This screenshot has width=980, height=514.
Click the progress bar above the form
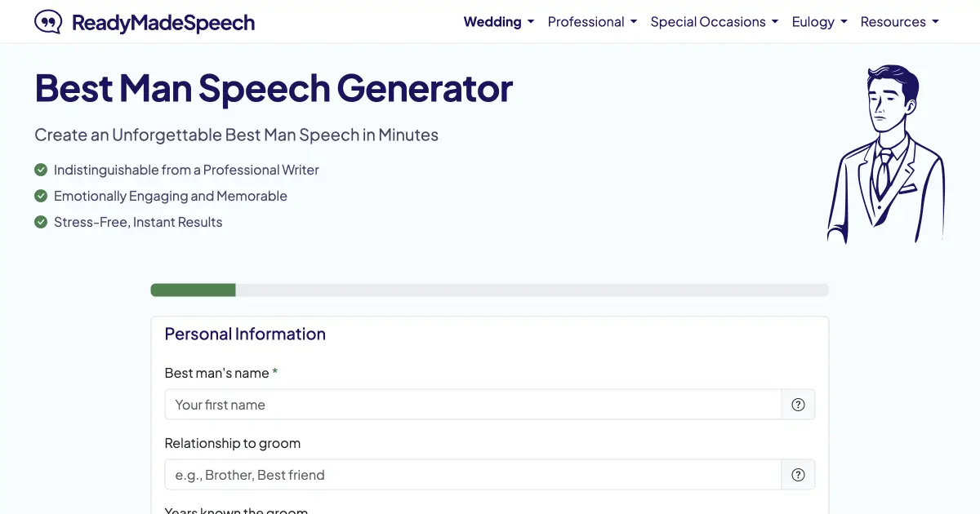490,290
